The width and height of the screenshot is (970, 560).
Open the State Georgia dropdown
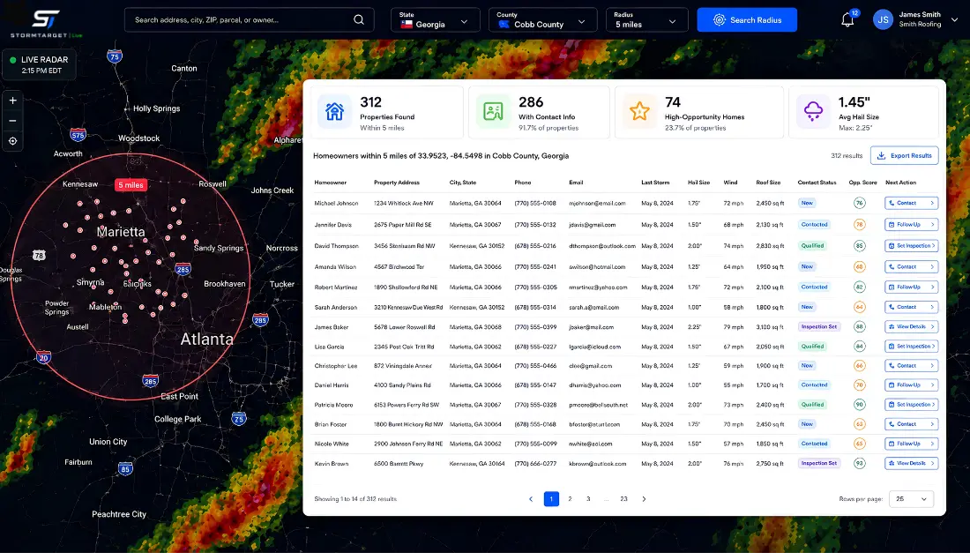[435, 19]
